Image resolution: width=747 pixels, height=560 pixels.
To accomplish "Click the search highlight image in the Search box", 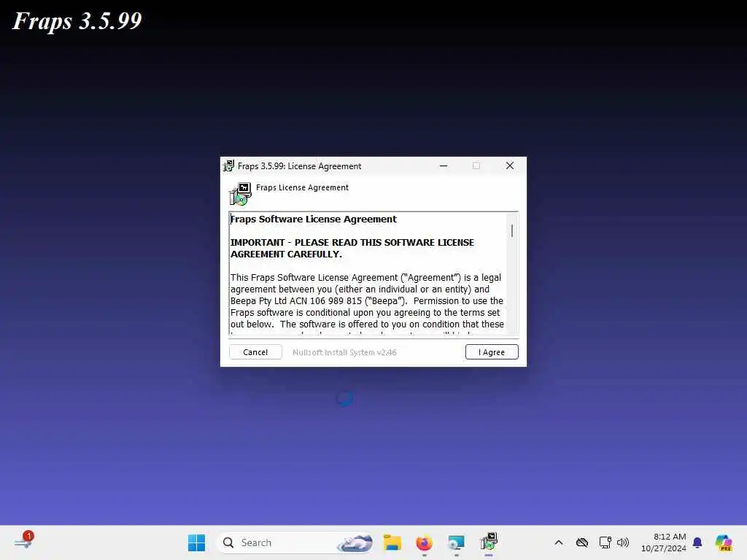I will [355, 542].
